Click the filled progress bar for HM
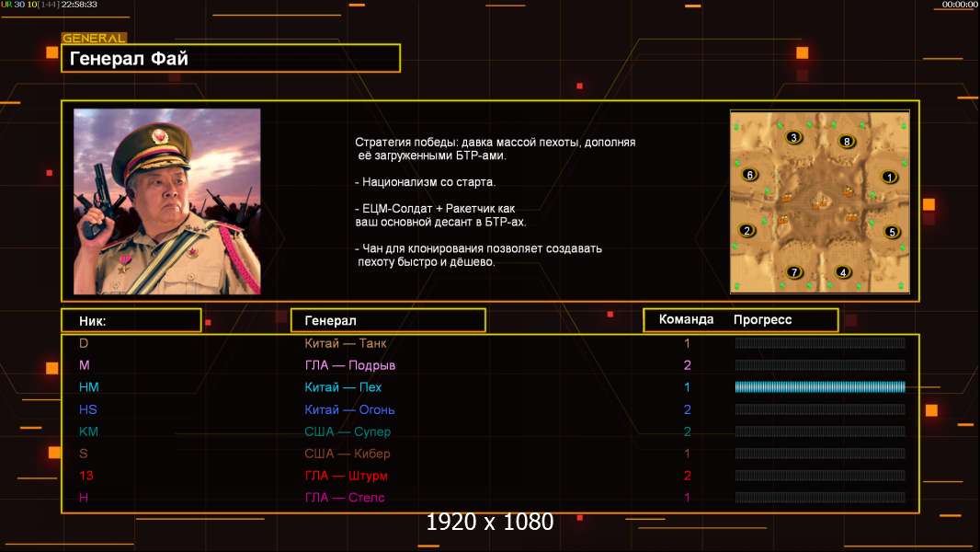 coord(820,387)
